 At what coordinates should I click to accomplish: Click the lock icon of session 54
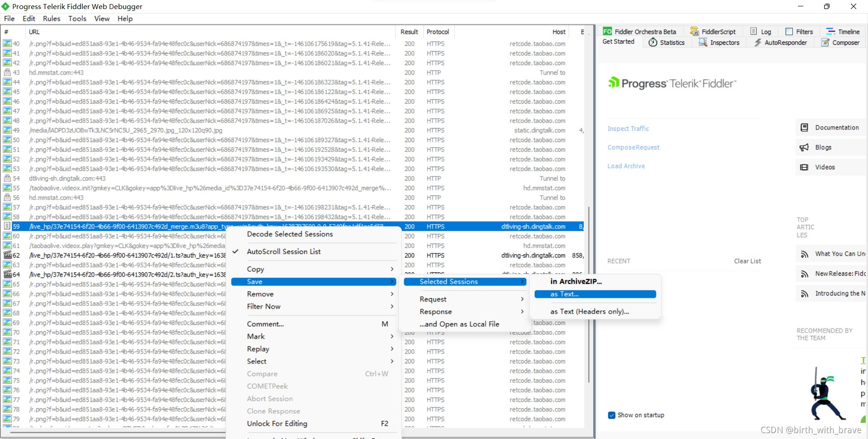(7, 178)
